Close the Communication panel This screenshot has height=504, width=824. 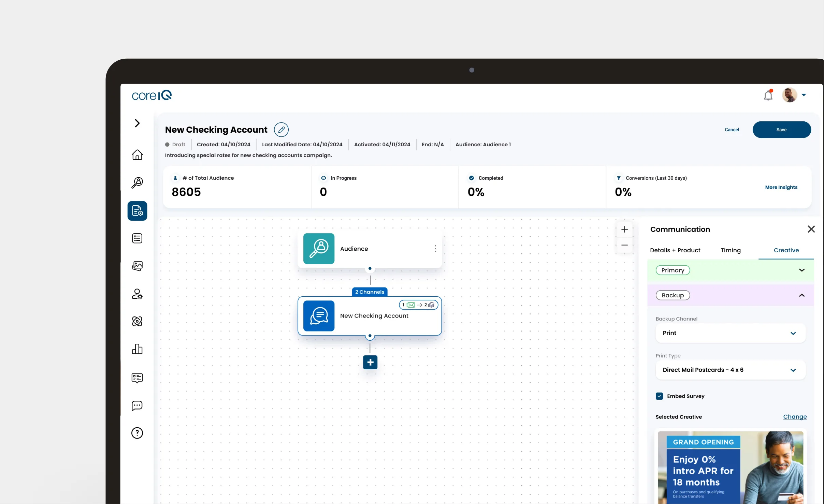(x=811, y=229)
